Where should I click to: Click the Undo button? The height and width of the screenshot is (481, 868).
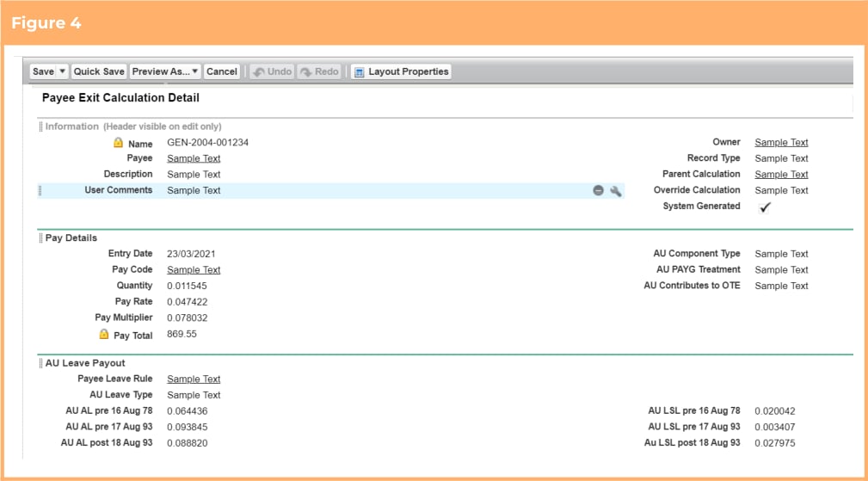click(273, 71)
